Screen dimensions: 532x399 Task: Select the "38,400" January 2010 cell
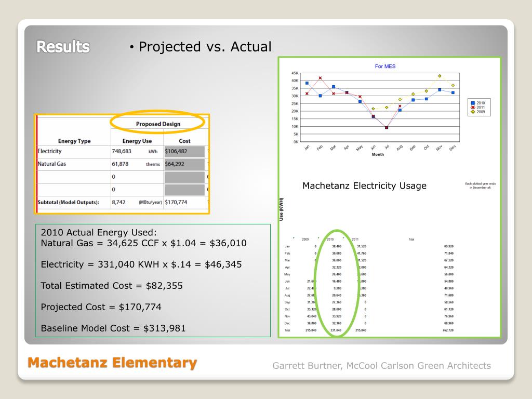337,247
